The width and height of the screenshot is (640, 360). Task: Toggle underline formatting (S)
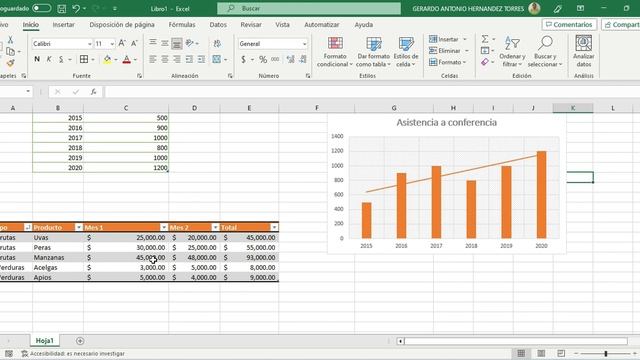[x=61, y=60]
